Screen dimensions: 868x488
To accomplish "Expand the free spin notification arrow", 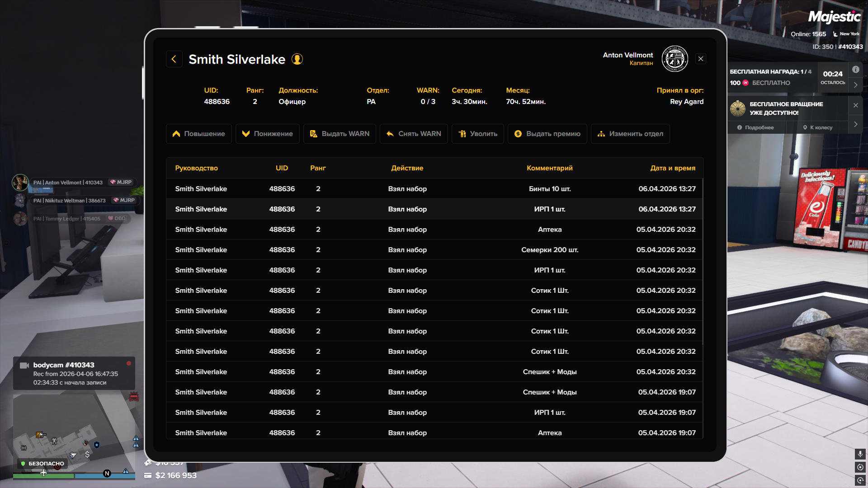I will pos(855,124).
